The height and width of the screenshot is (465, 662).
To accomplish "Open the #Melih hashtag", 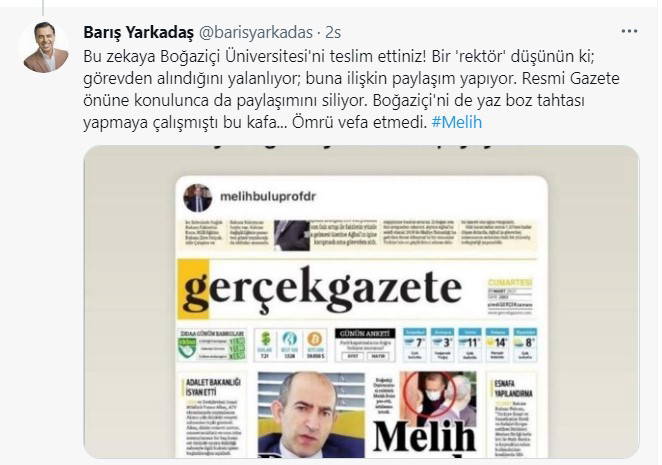I will (x=457, y=122).
